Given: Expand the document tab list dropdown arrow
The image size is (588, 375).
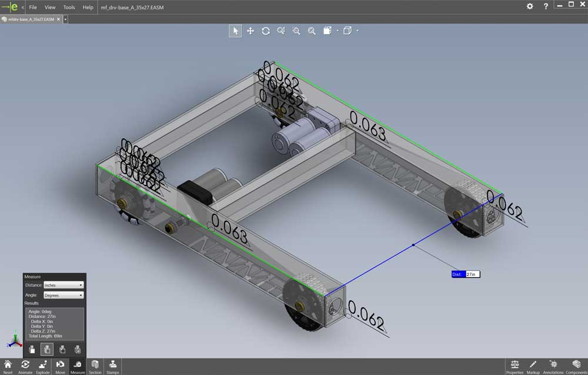Looking at the screenshot, I should pyautogui.click(x=65, y=19).
